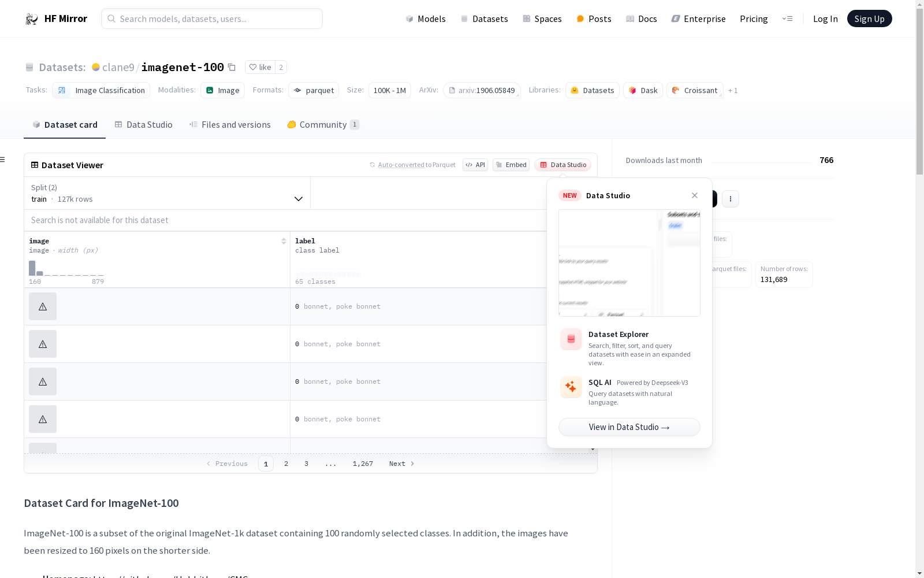The image size is (924, 578).
Task: Expand the Split train dropdown
Action: [167, 193]
